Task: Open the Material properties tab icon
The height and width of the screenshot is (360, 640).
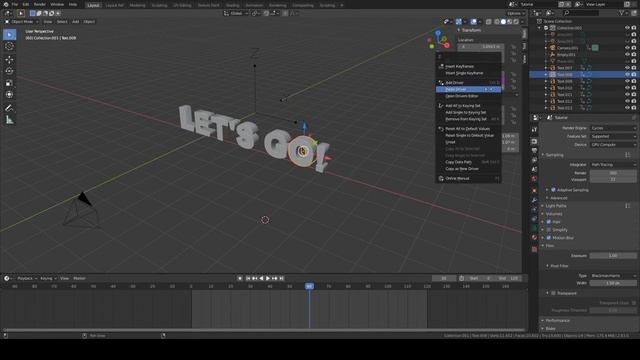Action: tap(534, 237)
